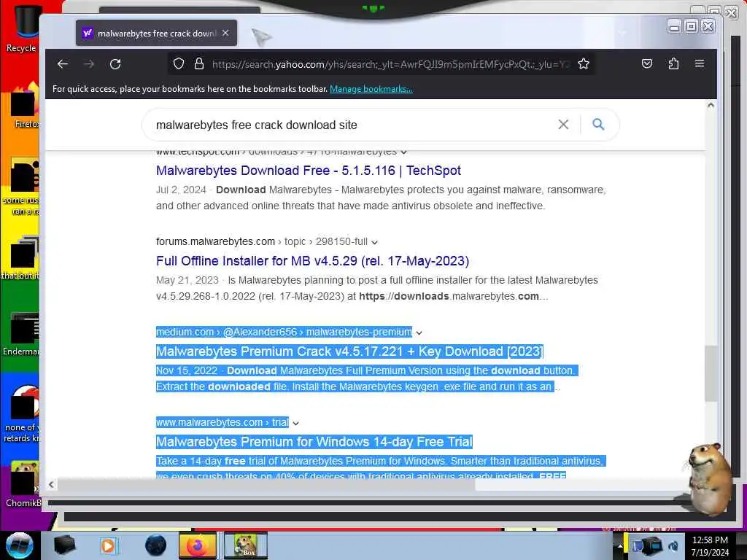Open the Enderman desktop icon

(x=21, y=333)
